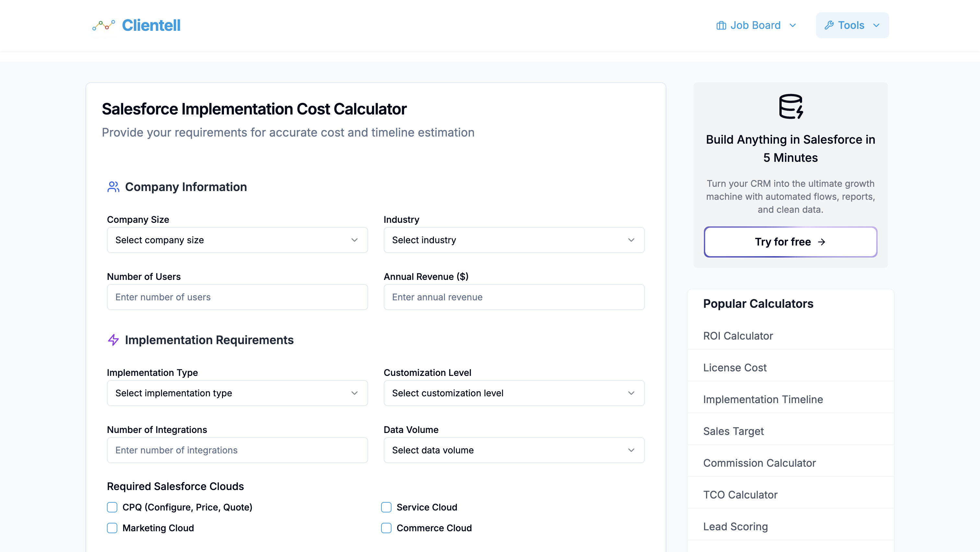Viewport: 980px width, 552px height.
Task: Open the ROI Calculator link
Action: pyautogui.click(x=738, y=336)
